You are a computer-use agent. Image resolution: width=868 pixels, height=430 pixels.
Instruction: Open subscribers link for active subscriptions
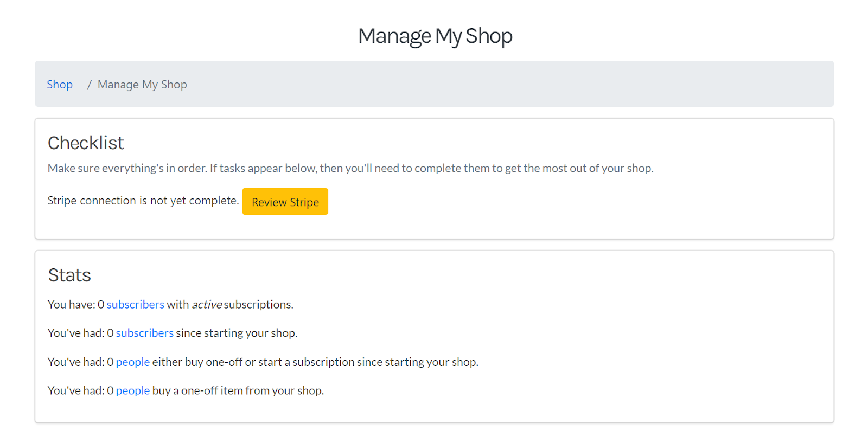135,305
